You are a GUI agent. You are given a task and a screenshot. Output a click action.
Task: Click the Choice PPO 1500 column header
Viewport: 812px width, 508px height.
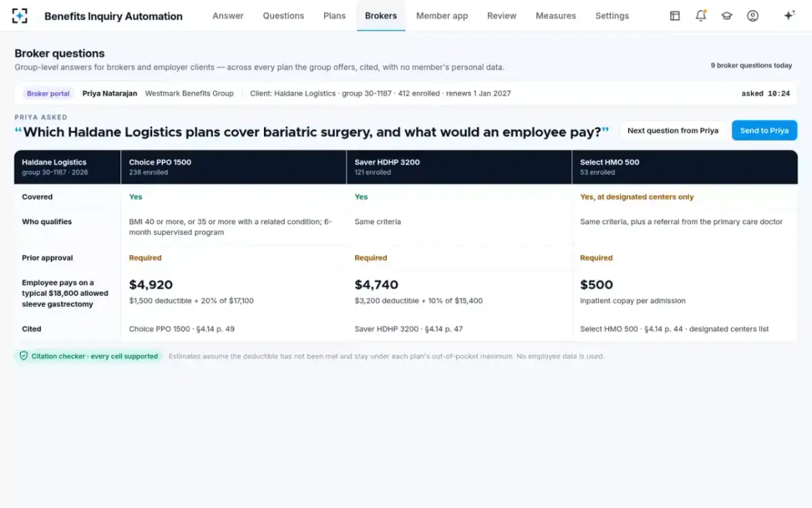click(233, 167)
